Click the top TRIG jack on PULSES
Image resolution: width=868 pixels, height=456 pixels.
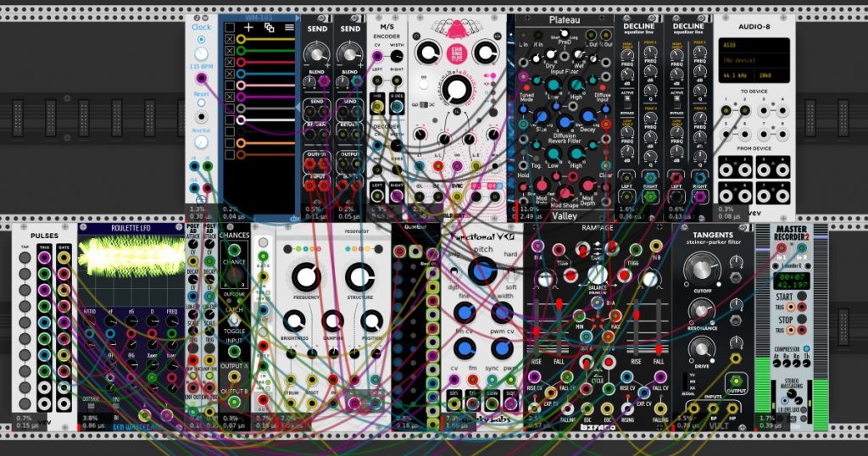(44, 258)
